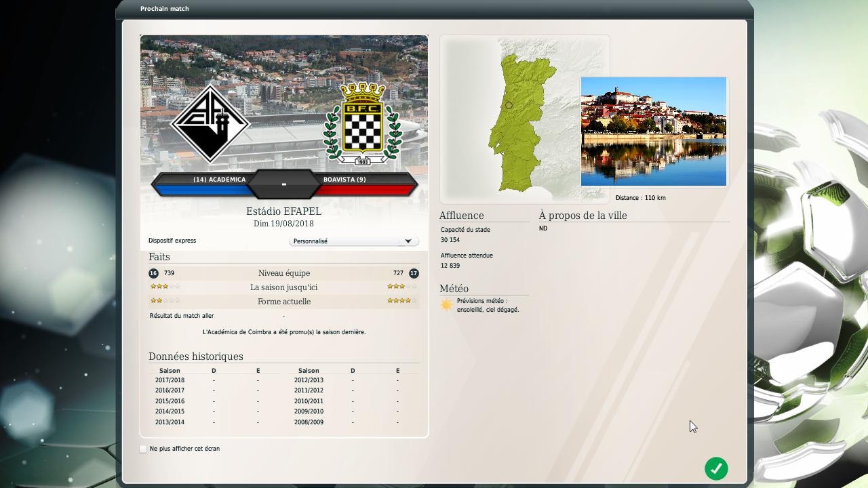Click the '2009/2010' season row
This screenshot has height=488, width=868.
[353, 411]
